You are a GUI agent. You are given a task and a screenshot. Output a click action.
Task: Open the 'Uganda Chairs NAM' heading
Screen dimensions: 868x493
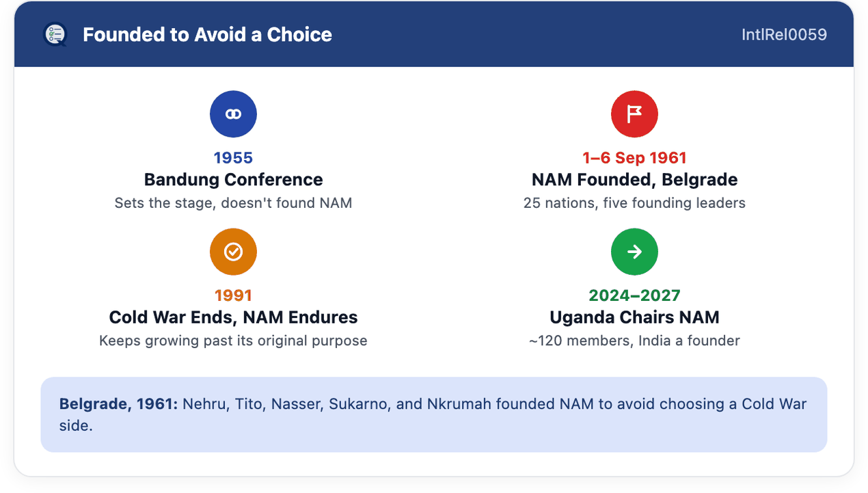(634, 317)
